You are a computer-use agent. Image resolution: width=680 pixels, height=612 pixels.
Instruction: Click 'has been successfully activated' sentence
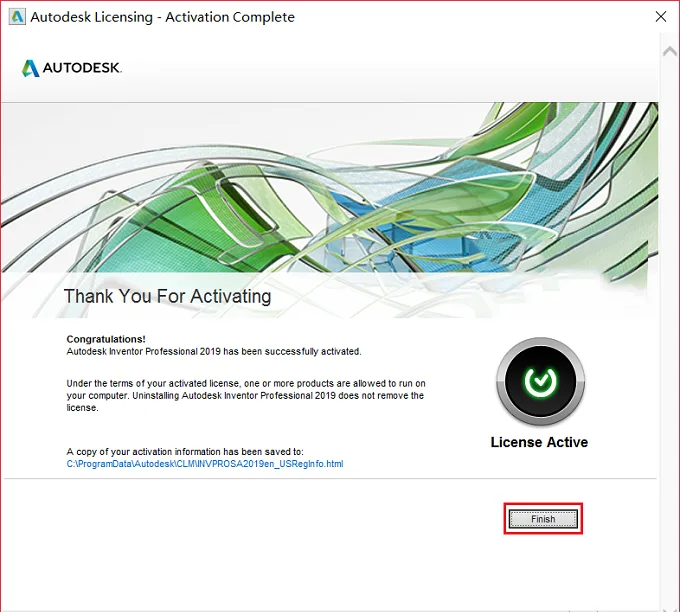point(214,351)
